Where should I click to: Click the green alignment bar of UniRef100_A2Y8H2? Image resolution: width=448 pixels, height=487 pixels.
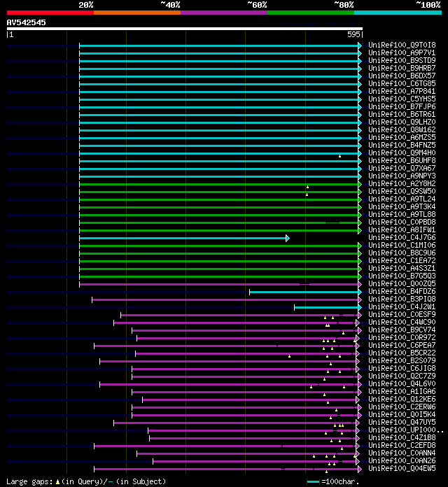tap(218, 185)
